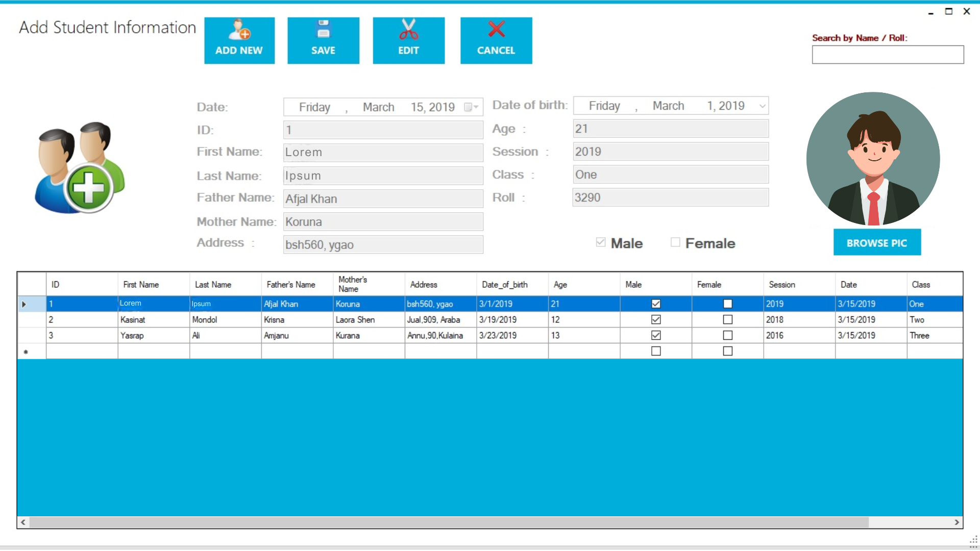Check the Female checkbox in form
Image resolution: width=980 pixels, height=551 pixels.
[675, 242]
